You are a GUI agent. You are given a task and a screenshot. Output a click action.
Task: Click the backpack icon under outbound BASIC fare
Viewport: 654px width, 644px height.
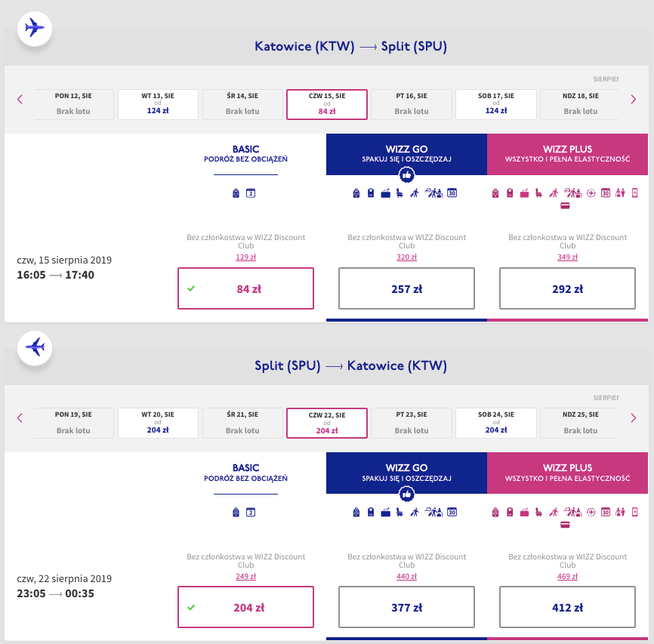pyautogui.click(x=236, y=193)
